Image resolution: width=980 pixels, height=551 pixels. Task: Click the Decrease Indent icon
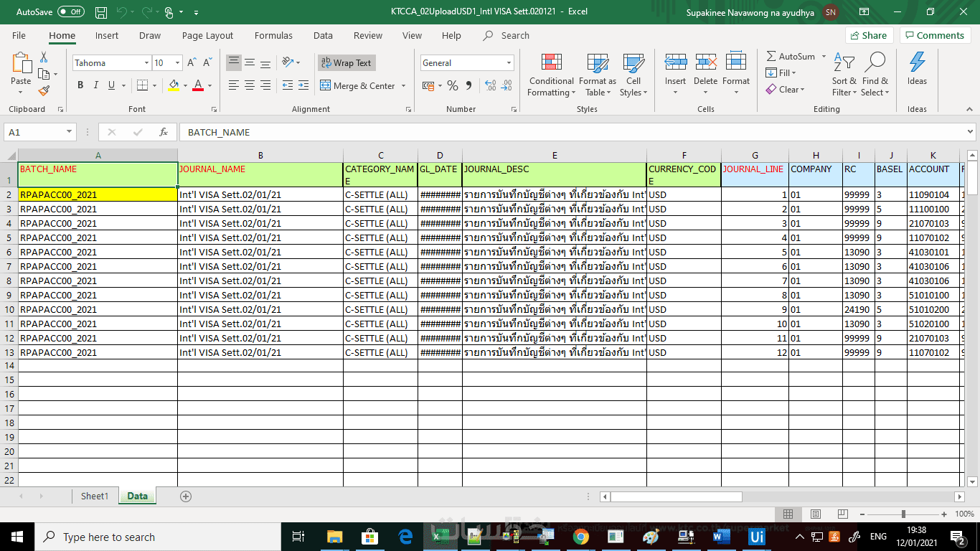(287, 85)
